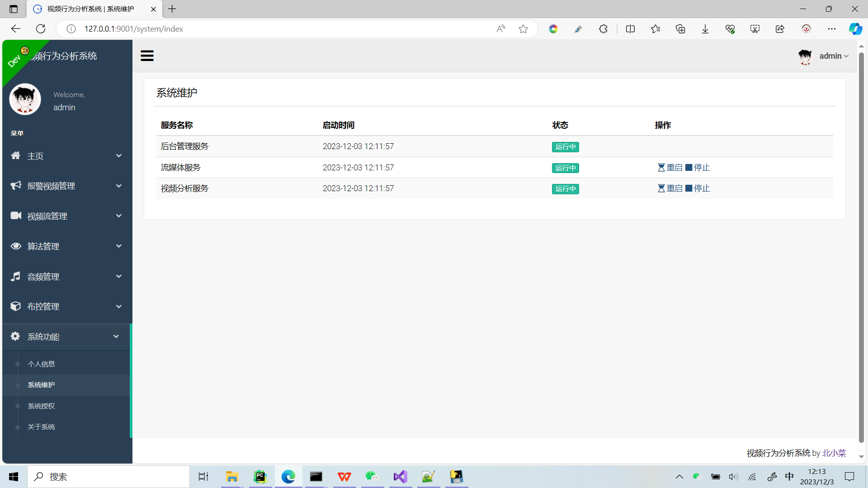Click the megaphone icon for 报警视频管理
Screen dimensions: 868x488
(x=16, y=185)
